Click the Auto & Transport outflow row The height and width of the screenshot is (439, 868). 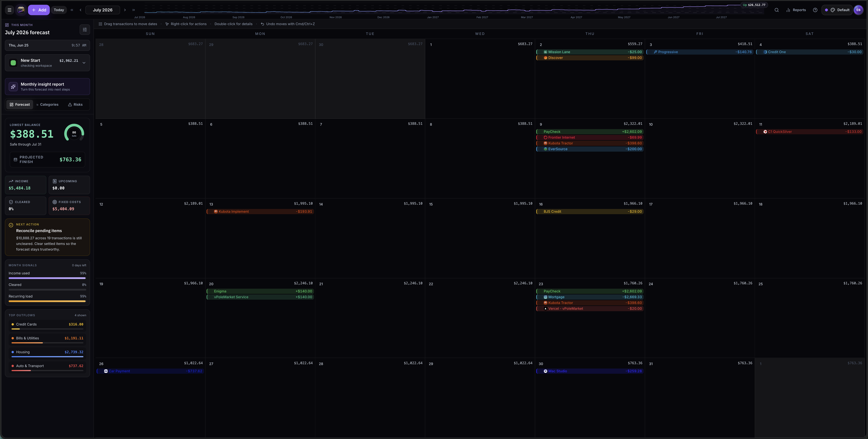(47, 367)
